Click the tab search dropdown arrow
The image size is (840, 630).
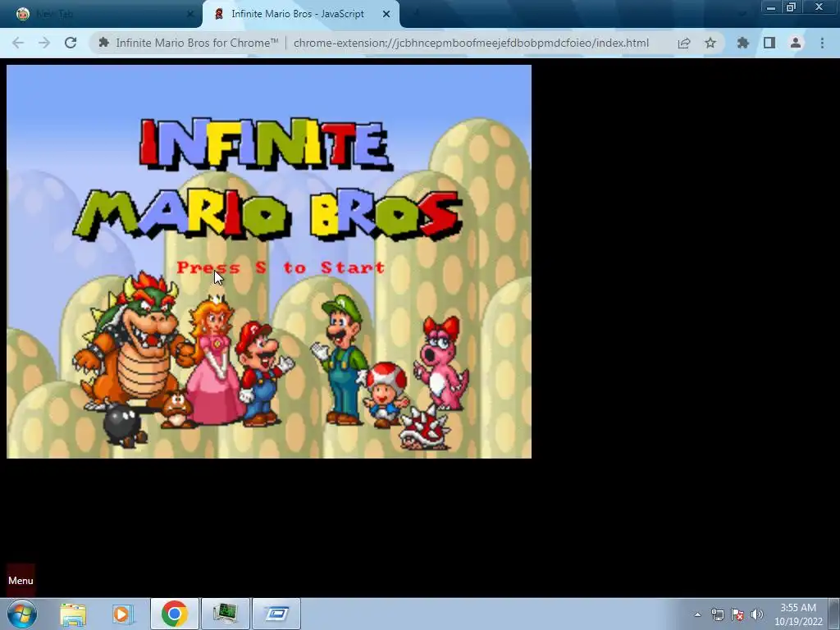point(742,13)
